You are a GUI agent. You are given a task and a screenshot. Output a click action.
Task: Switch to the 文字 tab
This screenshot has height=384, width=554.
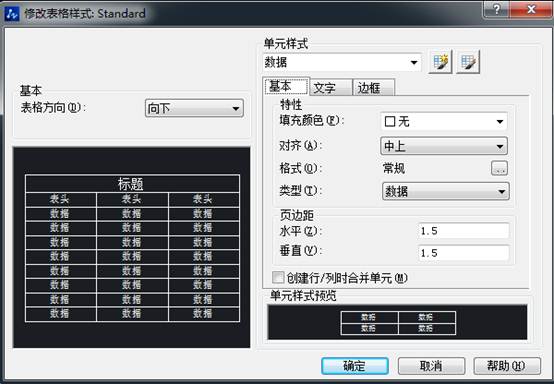click(x=331, y=88)
